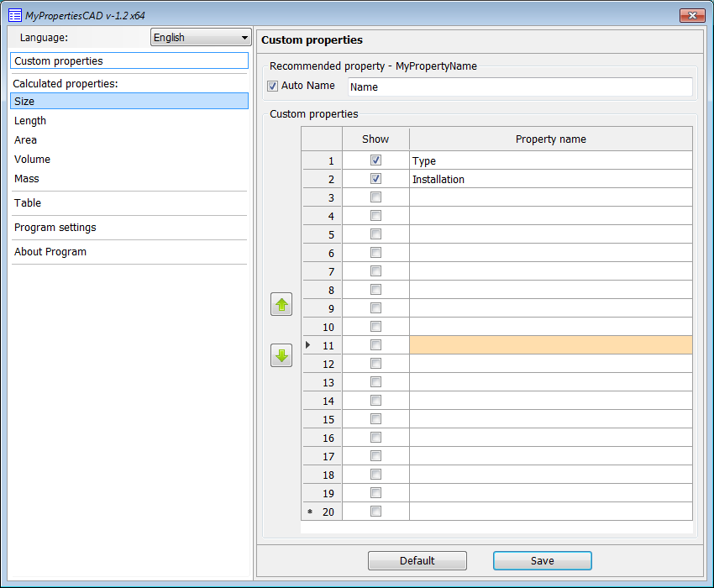Select the Type property name cell
The height and width of the screenshot is (588, 714).
[x=551, y=160]
